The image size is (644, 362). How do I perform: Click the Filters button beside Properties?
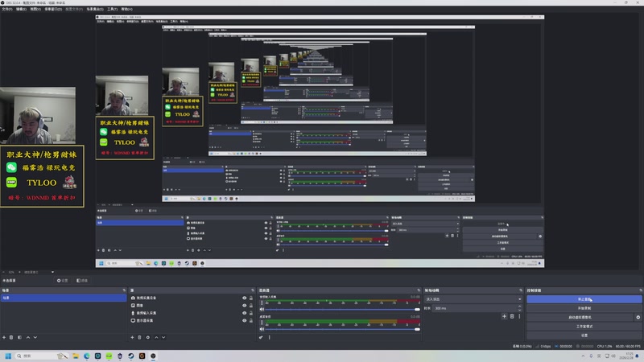tap(82, 281)
